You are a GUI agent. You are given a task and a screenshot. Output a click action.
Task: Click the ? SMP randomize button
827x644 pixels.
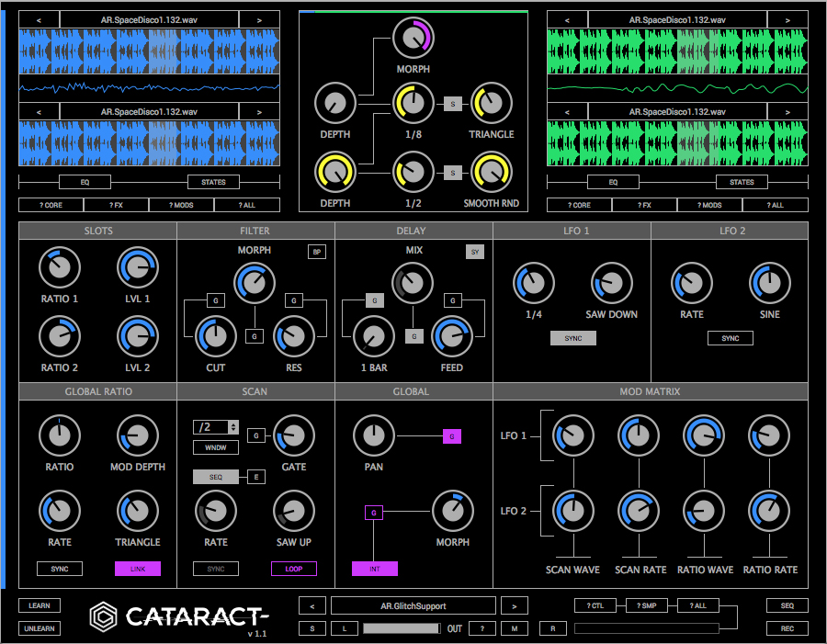[647, 605]
